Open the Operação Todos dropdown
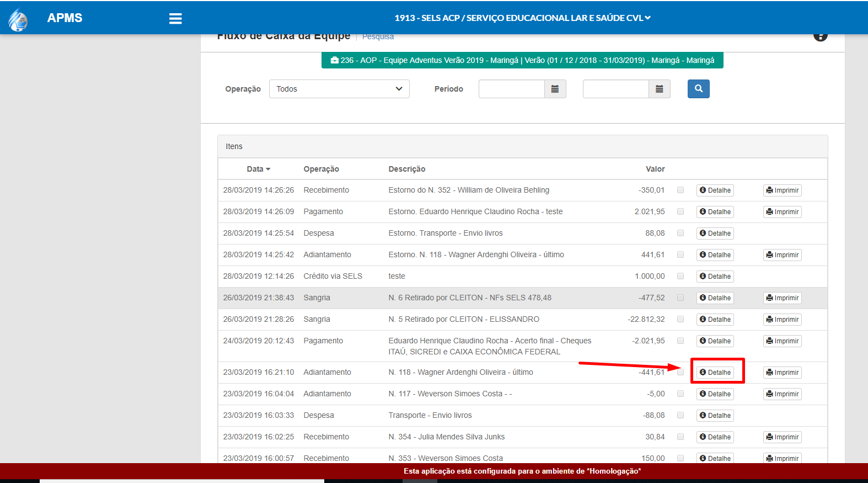Viewport: 868px width, 483px height. pyautogui.click(x=339, y=89)
